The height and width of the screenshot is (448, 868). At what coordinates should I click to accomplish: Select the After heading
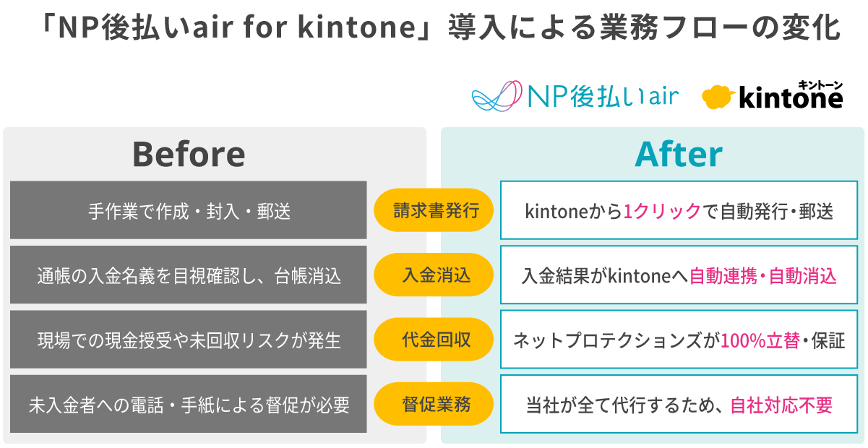(x=679, y=154)
